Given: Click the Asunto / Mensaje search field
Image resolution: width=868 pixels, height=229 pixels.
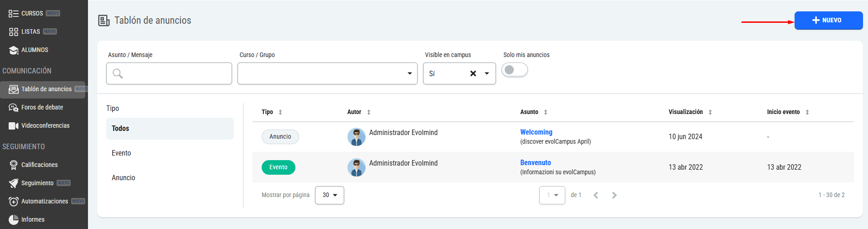Looking at the screenshot, I should tap(169, 73).
